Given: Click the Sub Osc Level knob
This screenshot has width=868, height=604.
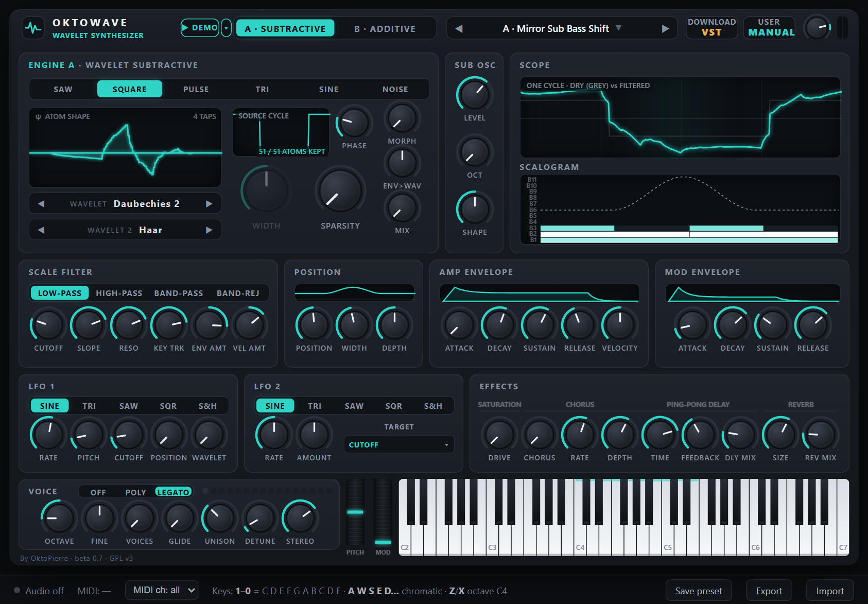Looking at the screenshot, I should pyautogui.click(x=475, y=95).
